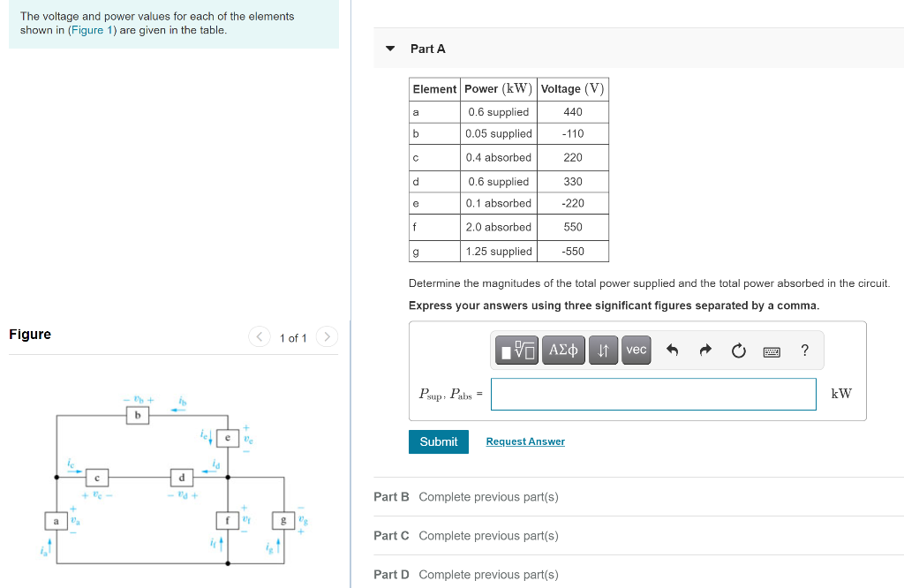Open the equation editor help question mark
The width and height of the screenshot is (904, 588).
[x=803, y=351]
